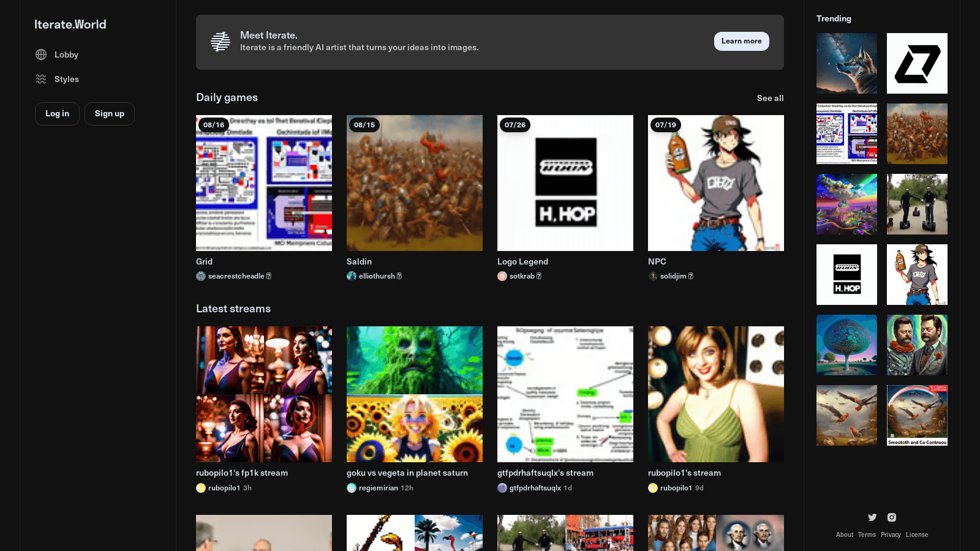The image size is (980, 551).
Task: Open the trending anime character image
Action: click(917, 274)
